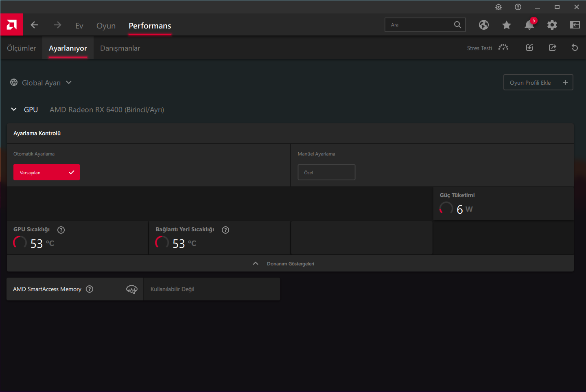586x392 pixels.
Task: Click Oyun Profili Ekle button
Action: (x=538, y=82)
